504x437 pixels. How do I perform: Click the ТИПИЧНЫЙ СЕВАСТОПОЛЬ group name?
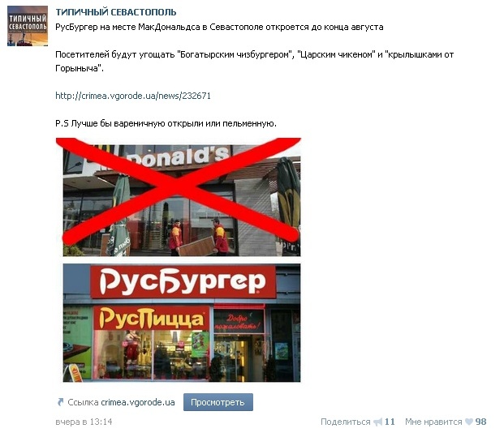[x=116, y=12]
